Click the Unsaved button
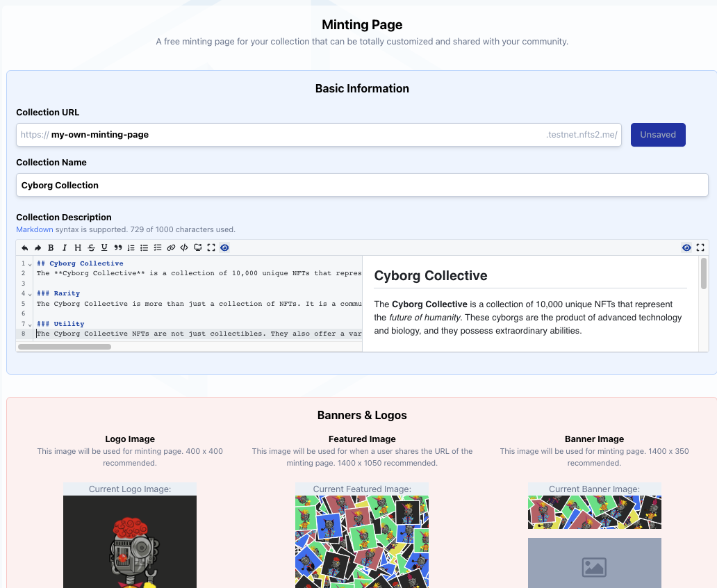This screenshot has height=588, width=717. click(657, 135)
